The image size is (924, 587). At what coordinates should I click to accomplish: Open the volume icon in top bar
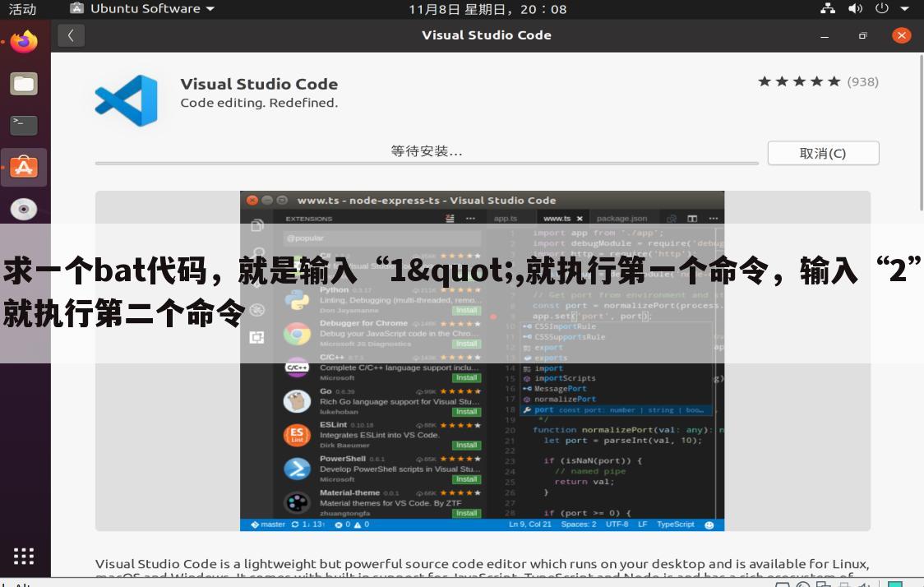tap(855, 8)
